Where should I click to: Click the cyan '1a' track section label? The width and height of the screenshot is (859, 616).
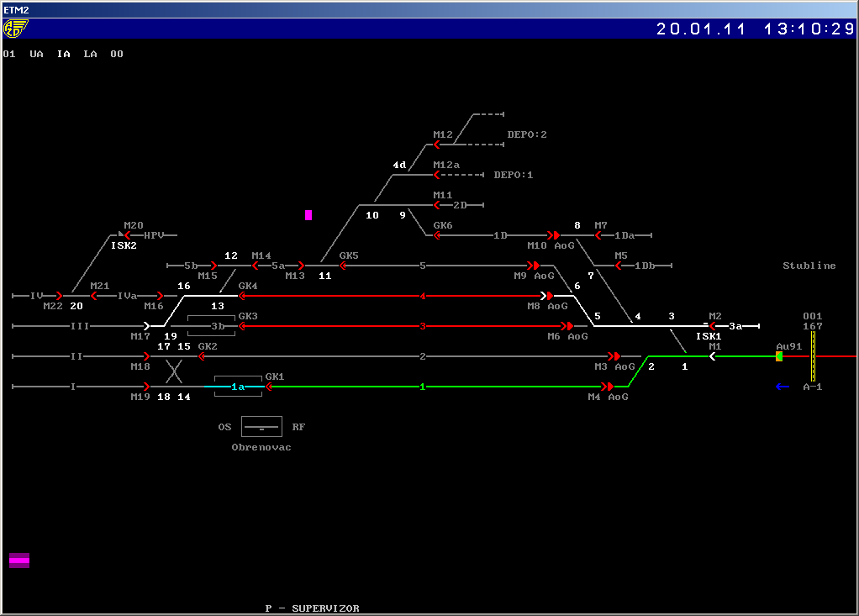click(238, 387)
